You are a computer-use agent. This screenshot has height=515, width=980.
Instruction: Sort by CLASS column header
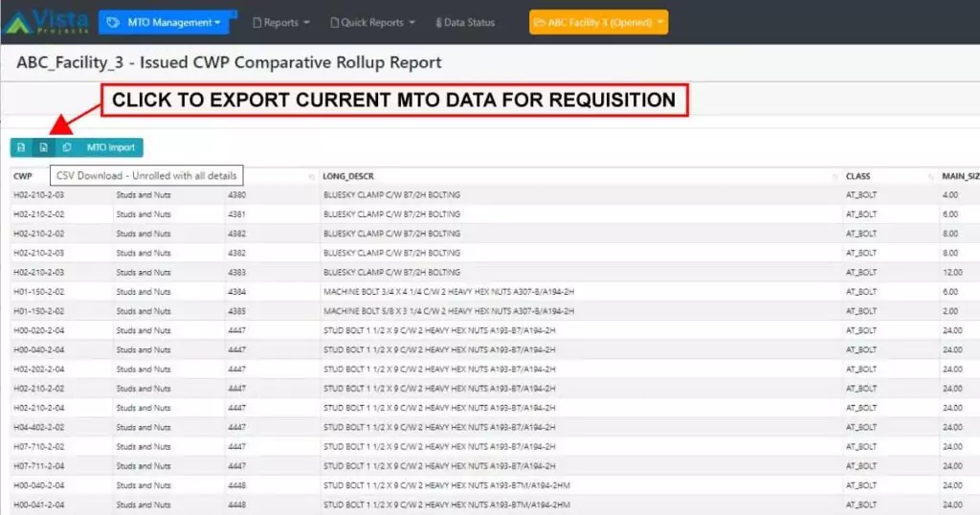click(x=858, y=176)
